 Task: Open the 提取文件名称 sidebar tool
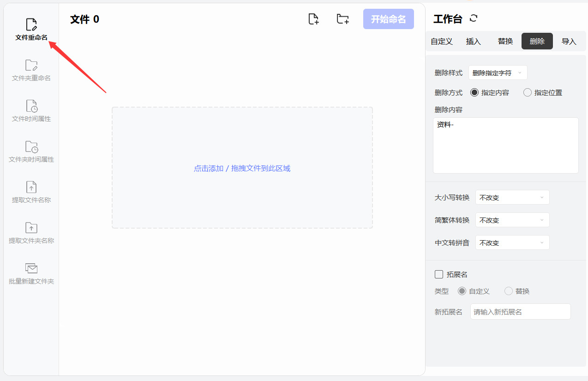31,193
